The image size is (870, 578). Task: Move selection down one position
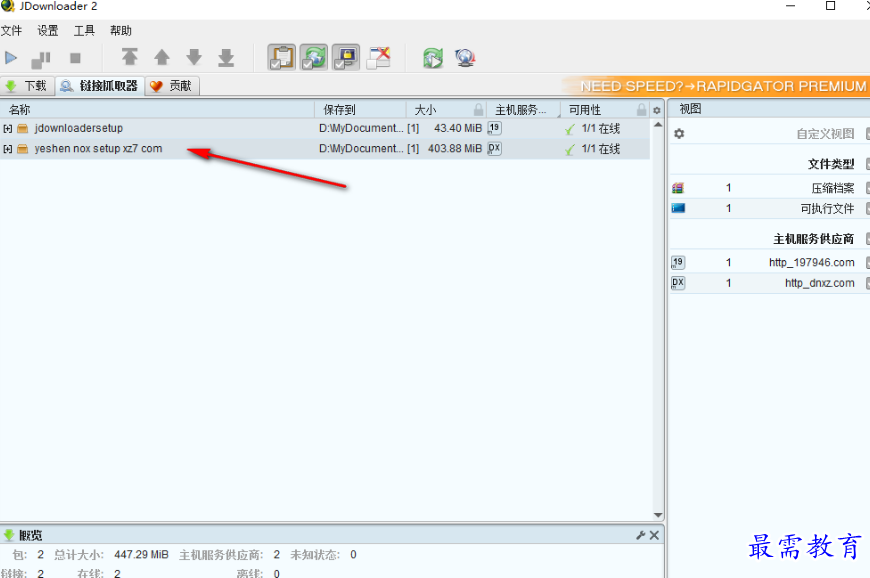(194, 57)
